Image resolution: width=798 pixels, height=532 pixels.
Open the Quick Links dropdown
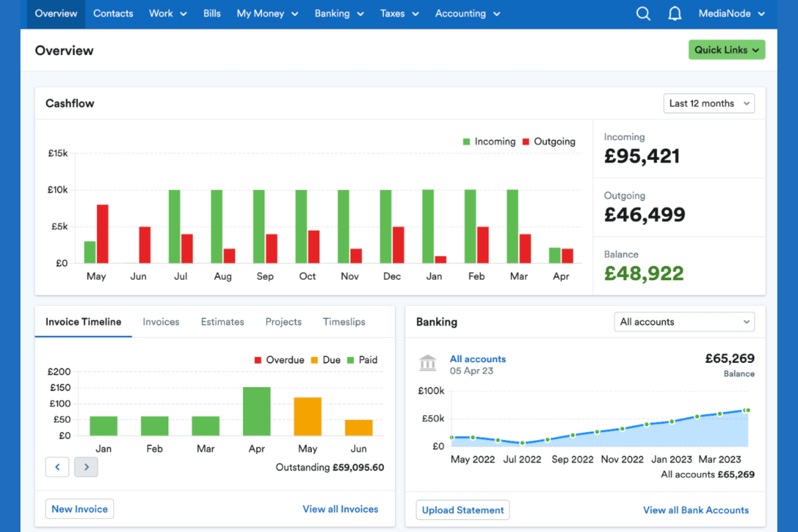(727, 50)
